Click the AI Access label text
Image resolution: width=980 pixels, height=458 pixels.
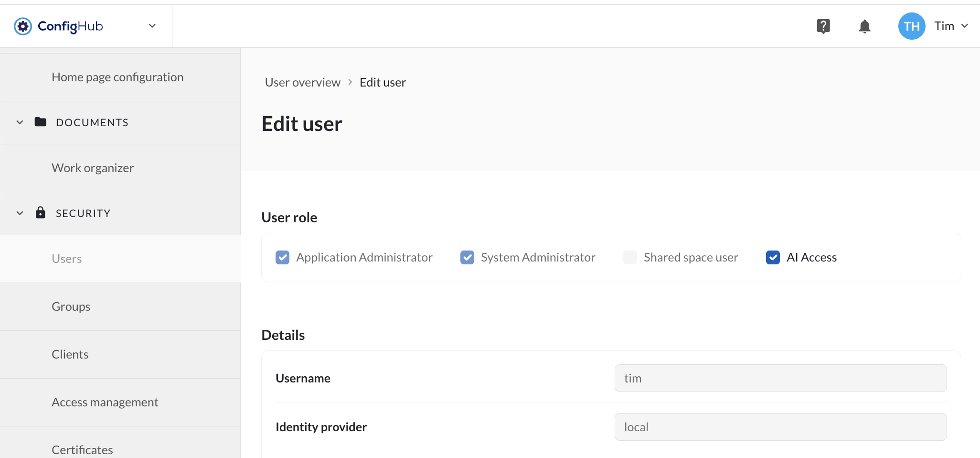click(811, 258)
